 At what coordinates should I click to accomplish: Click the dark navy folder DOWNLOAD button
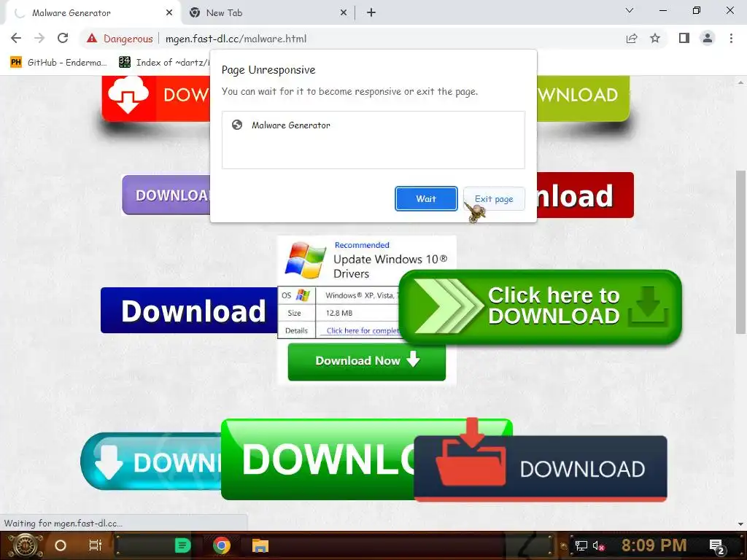click(x=541, y=469)
